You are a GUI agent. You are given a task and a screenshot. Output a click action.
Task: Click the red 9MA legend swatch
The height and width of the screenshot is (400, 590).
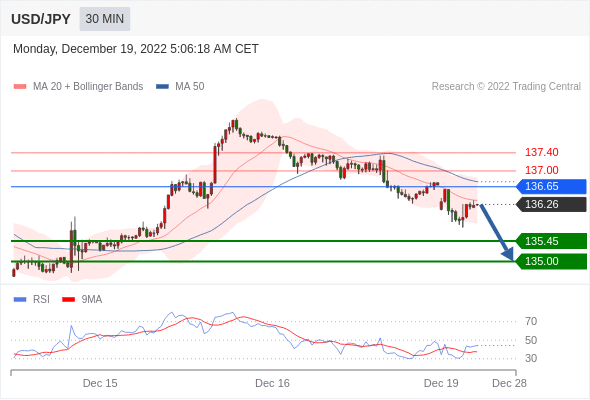point(68,300)
